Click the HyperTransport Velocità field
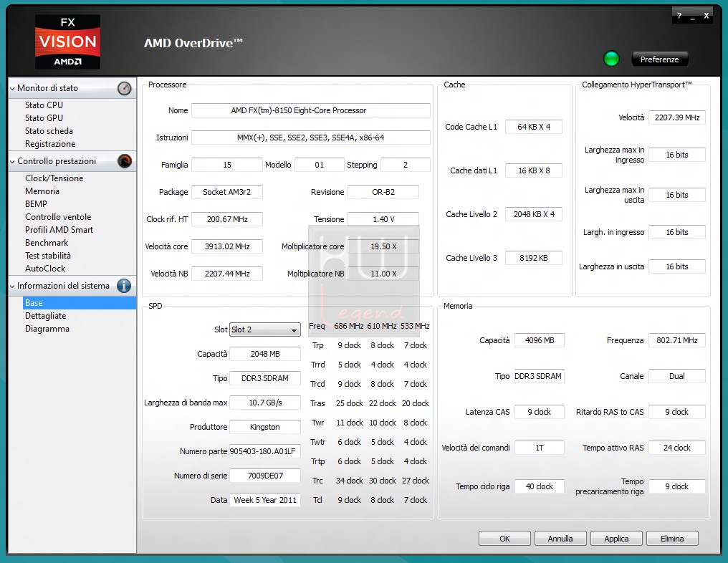This screenshot has height=563, width=728. click(x=677, y=117)
